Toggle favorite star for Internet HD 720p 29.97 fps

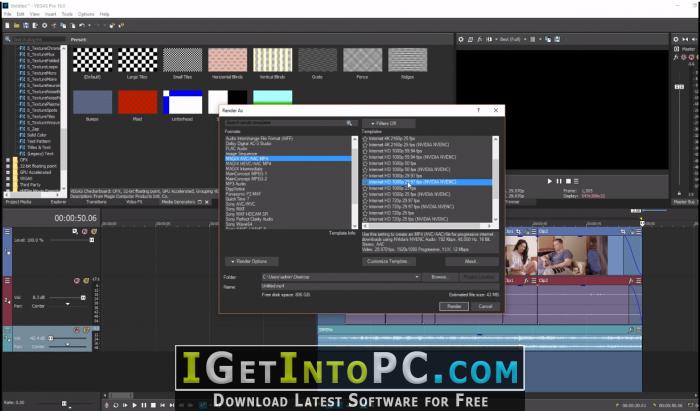tap(365, 201)
